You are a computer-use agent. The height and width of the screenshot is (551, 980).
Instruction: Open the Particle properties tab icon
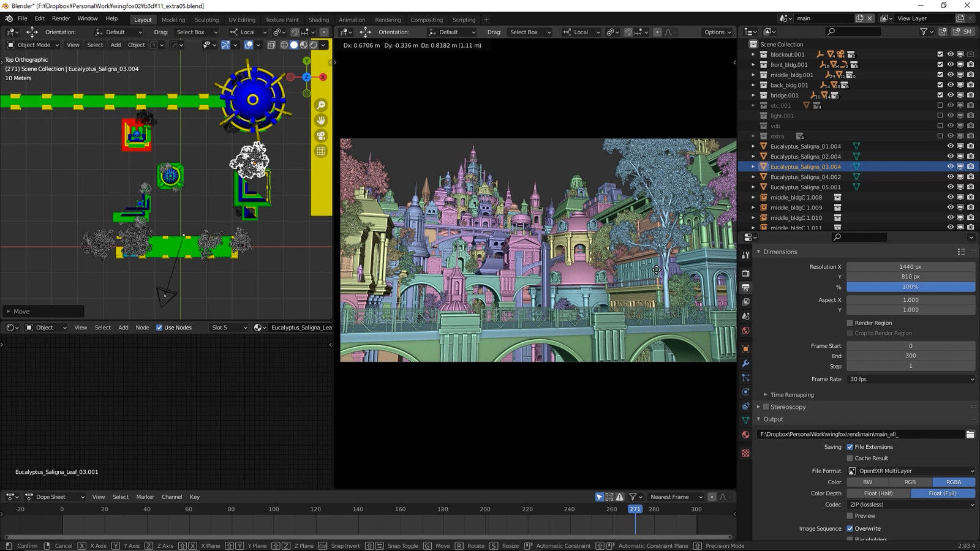[745, 378]
